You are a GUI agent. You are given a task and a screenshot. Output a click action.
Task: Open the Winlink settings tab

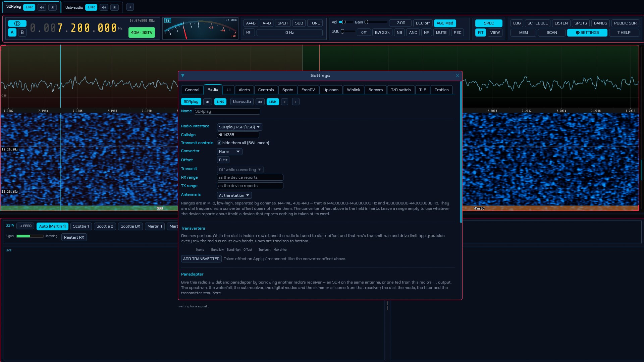click(x=354, y=90)
